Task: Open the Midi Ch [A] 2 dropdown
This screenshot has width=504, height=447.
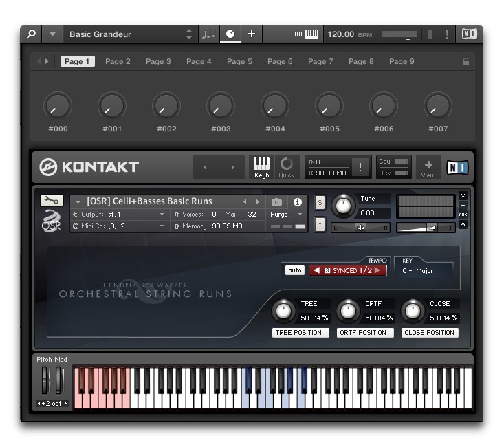Action: click(118, 226)
